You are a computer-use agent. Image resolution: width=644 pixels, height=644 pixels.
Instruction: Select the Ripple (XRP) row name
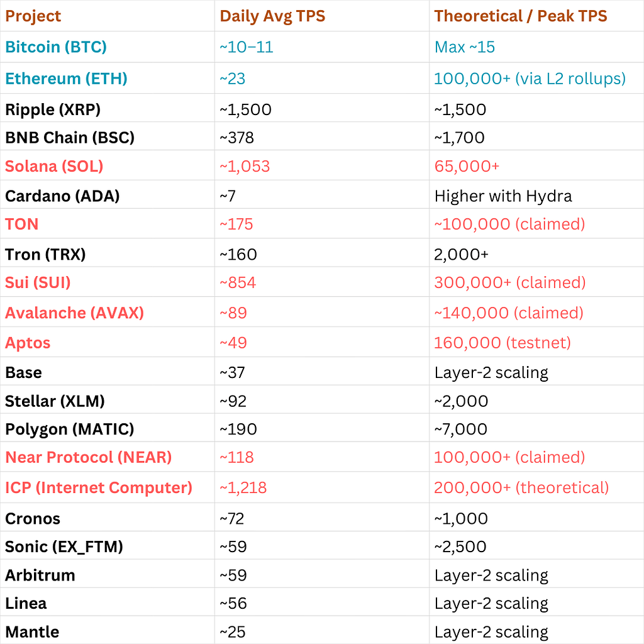(53, 109)
